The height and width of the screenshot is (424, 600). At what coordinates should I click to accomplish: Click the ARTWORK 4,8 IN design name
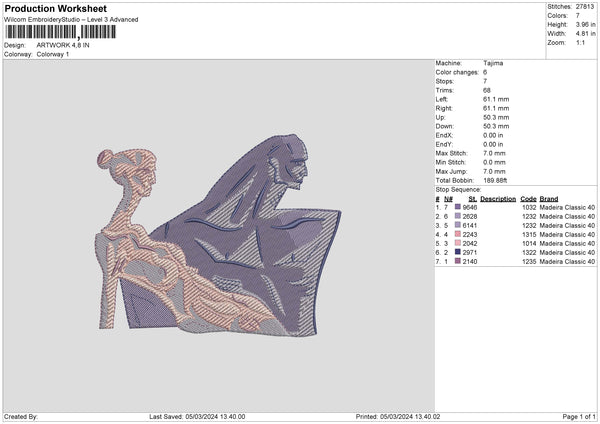tap(62, 45)
